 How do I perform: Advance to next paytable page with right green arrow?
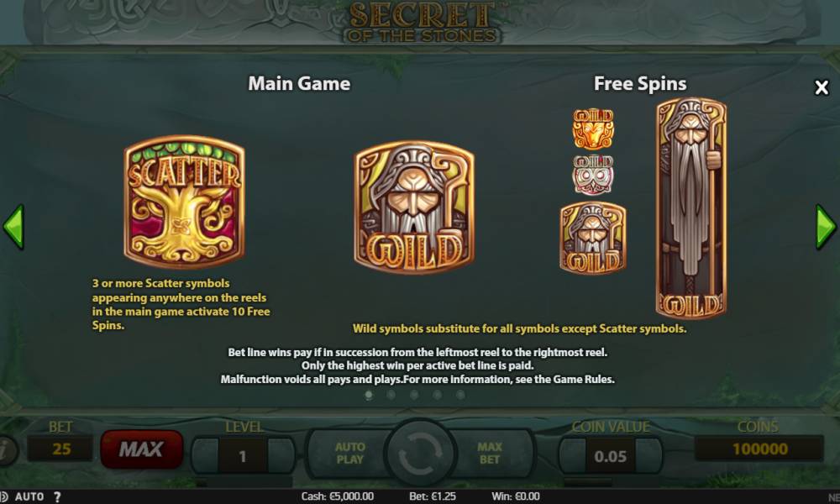826,227
